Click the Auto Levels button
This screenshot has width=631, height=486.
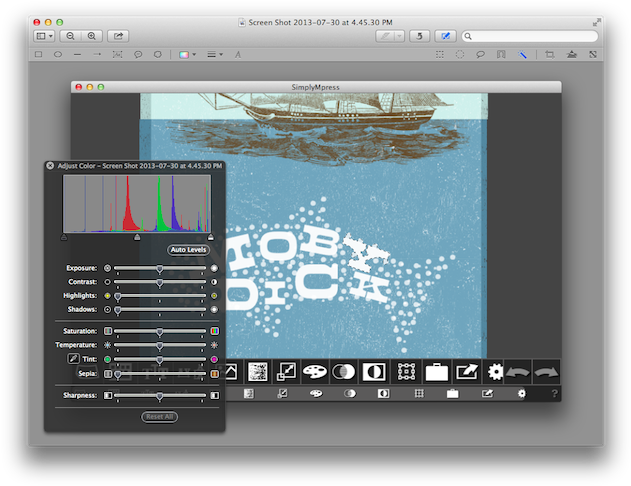point(188,250)
